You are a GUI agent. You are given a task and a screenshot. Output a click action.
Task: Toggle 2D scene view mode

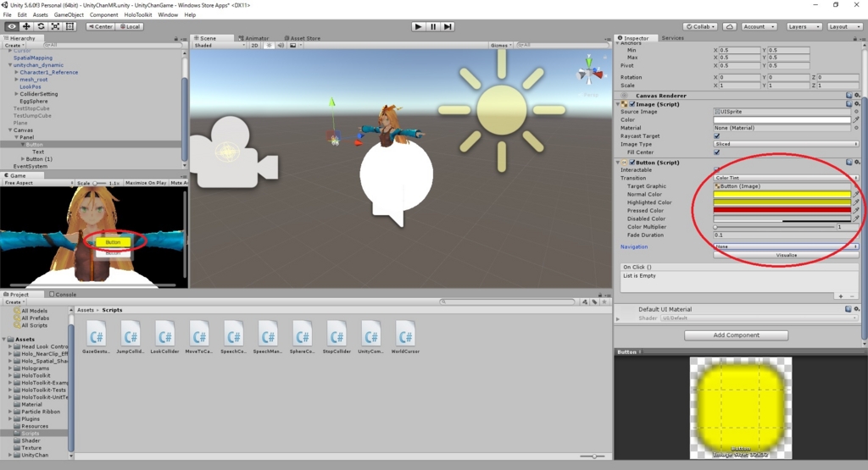[x=254, y=46]
